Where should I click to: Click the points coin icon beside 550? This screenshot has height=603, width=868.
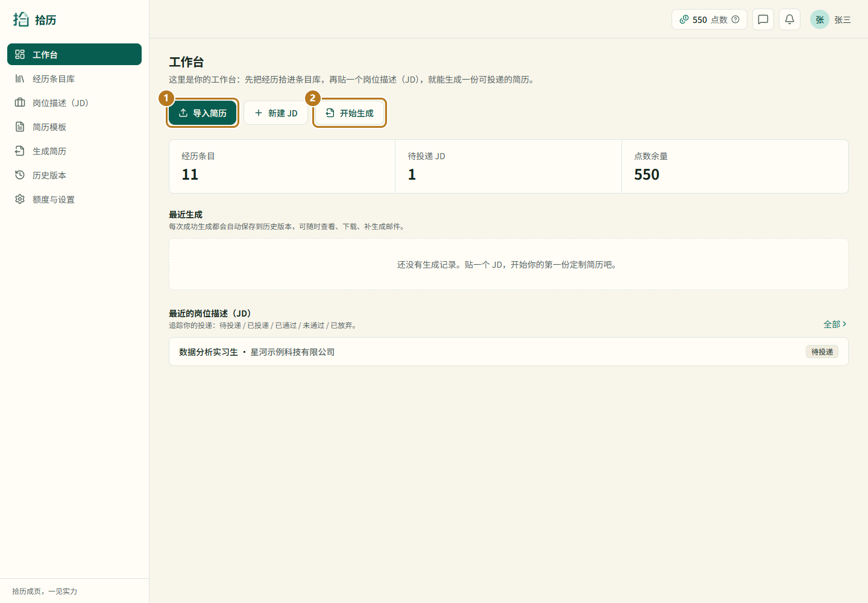pos(684,19)
